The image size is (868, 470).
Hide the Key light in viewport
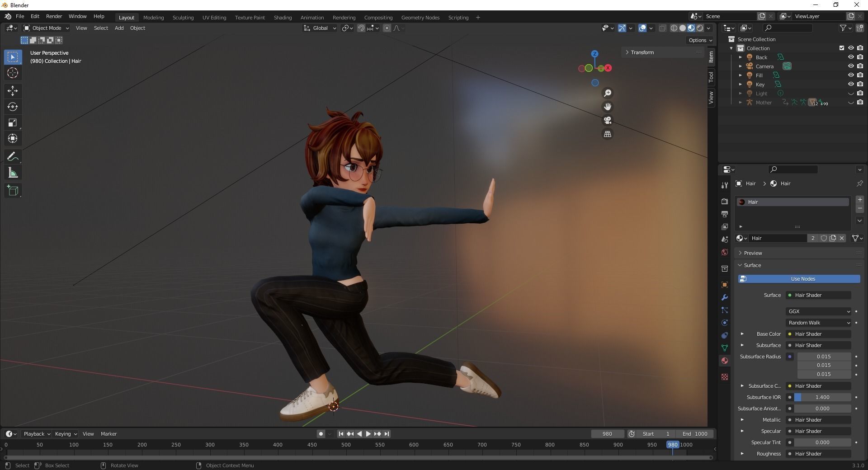(x=850, y=84)
